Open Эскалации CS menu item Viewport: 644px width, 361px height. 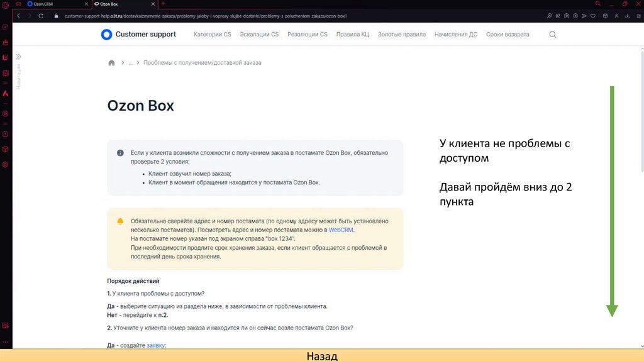(x=259, y=35)
